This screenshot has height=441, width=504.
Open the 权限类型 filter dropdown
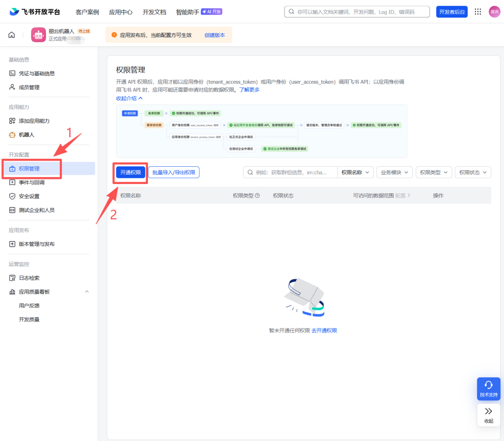[x=434, y=172]
